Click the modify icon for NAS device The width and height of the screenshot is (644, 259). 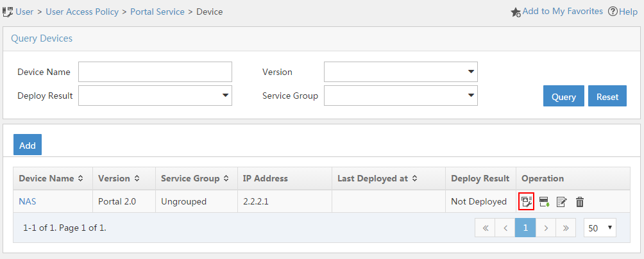(x=561, y=201)
